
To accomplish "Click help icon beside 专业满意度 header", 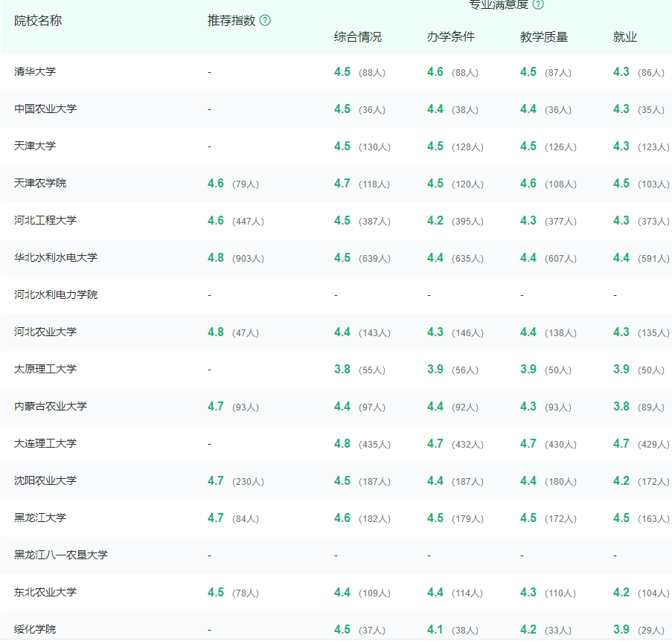I will (x=538, y=4).
